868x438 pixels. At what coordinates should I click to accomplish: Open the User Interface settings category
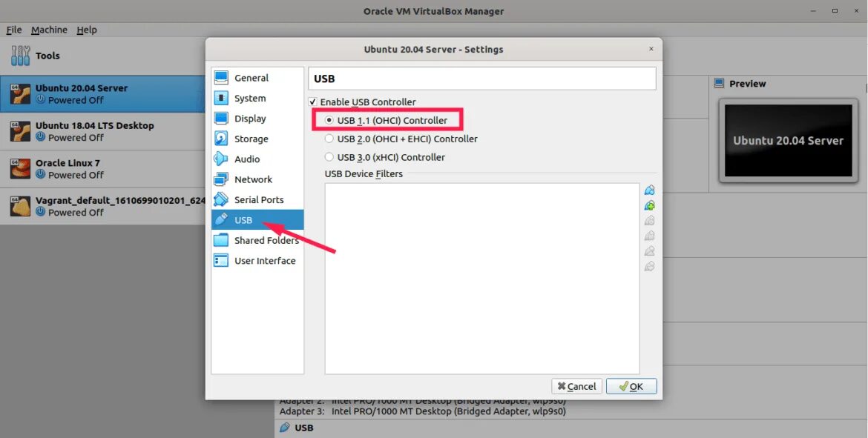pos(257,260)
